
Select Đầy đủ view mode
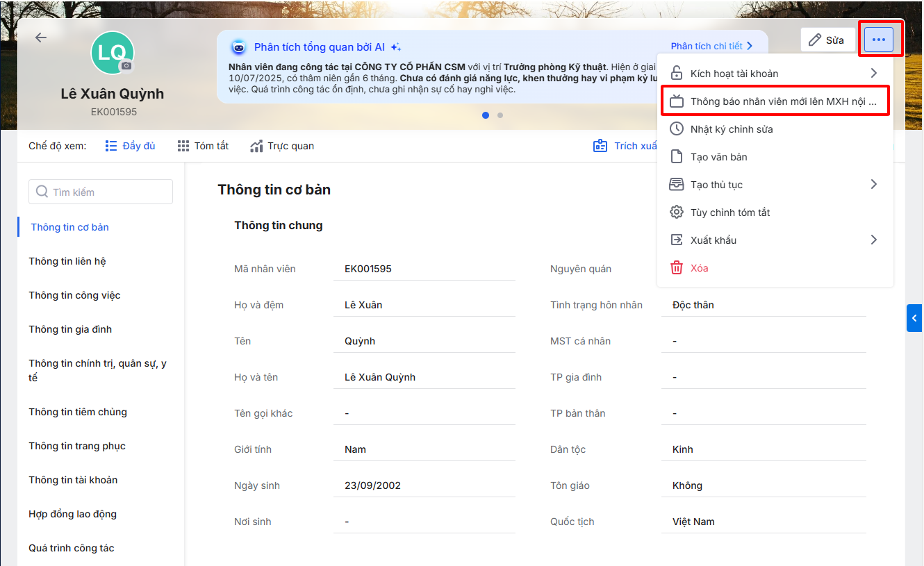[x=131, y=146]
